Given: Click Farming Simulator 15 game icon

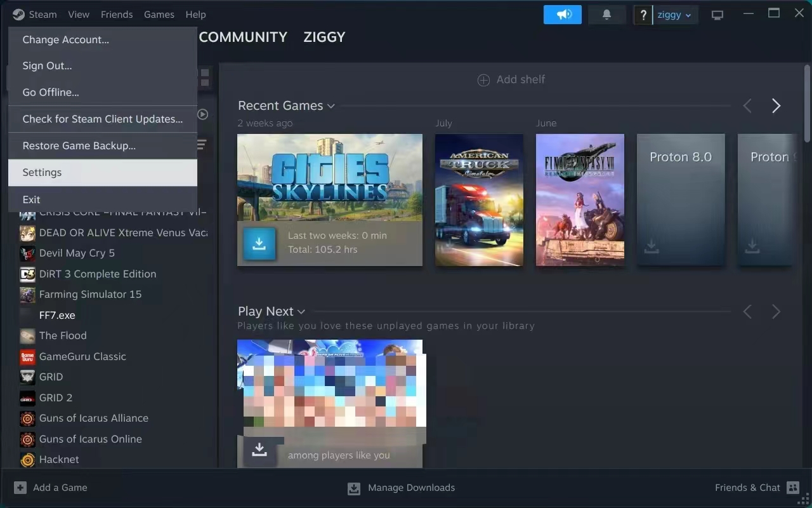Looking at the screenshot, I should (x=27, y=295).
